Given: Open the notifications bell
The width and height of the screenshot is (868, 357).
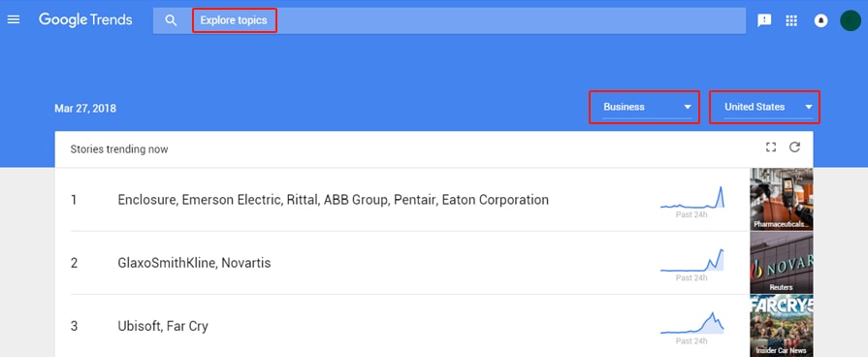Looking at the screenshot, I should click(x=820, y=20).
